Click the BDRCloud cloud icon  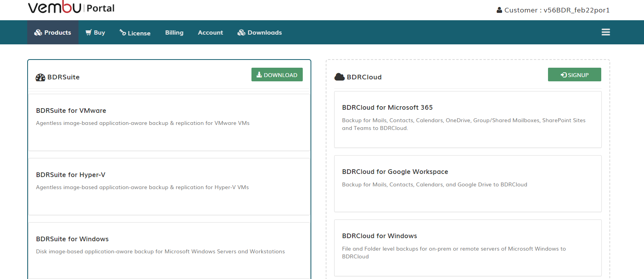coord(339,77)
